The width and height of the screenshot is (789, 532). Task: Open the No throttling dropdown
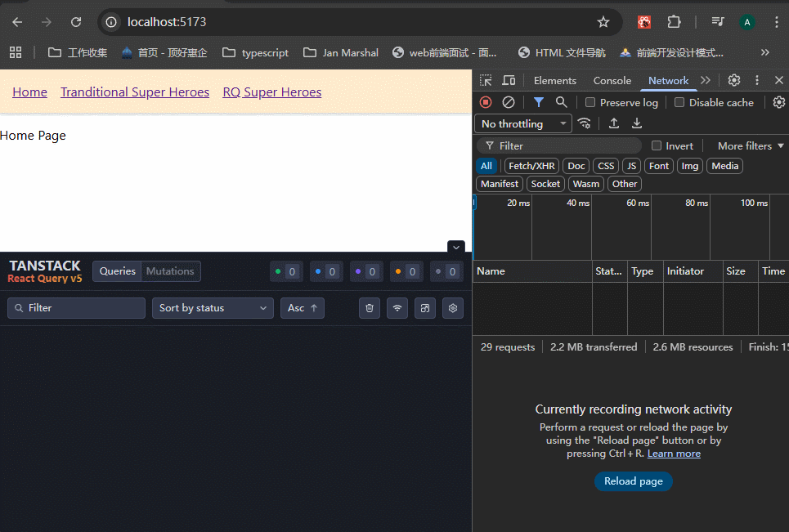pos(523,123)
